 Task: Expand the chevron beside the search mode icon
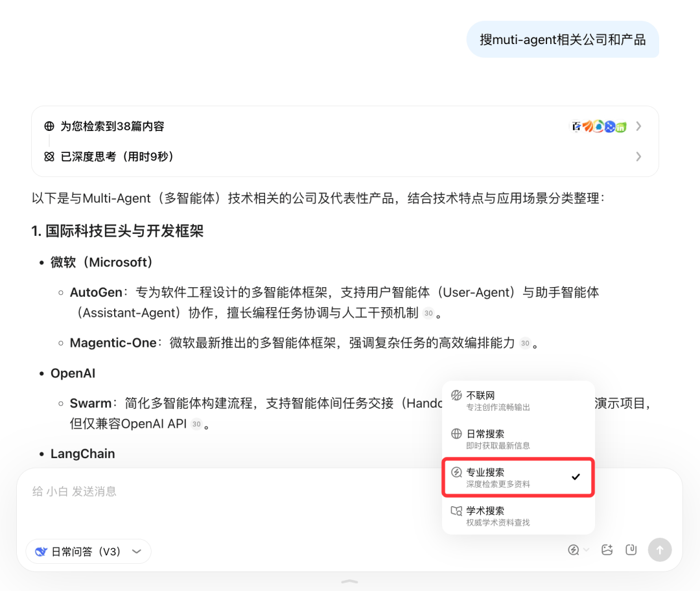(x=586, y=550)
